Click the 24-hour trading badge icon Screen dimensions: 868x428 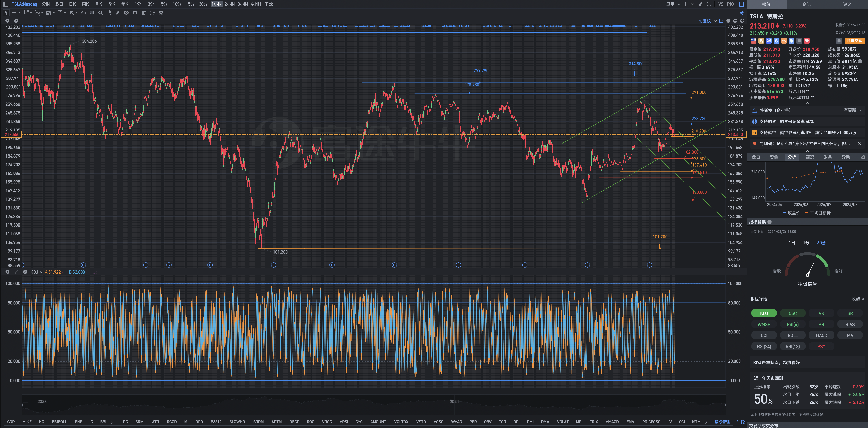[x=769, y=41]
